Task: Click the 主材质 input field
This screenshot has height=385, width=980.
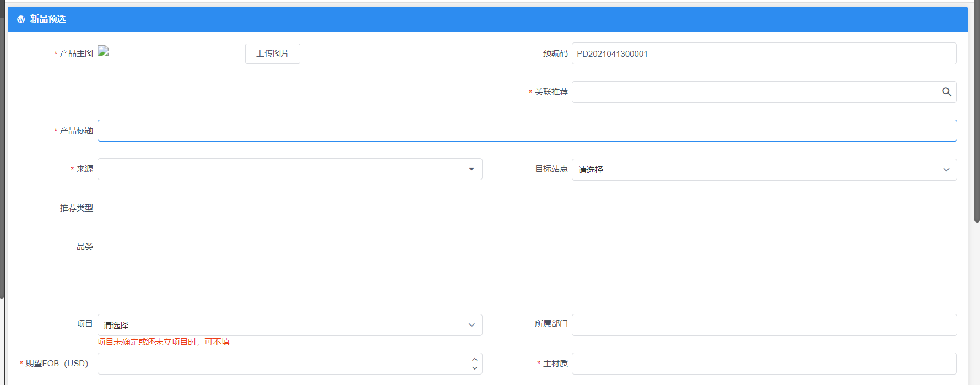Action: click(x=764, y=364)
